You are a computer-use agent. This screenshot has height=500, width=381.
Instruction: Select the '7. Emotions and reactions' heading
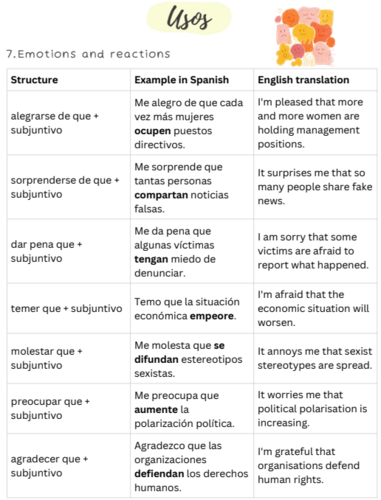[88, 54]
